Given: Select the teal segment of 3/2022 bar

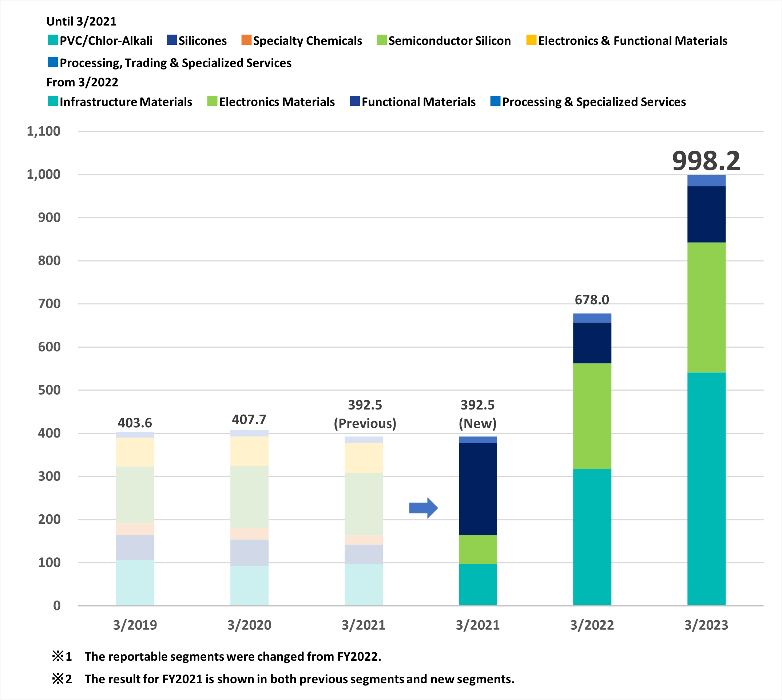Looking at the screenshot, I should [592, 537].
